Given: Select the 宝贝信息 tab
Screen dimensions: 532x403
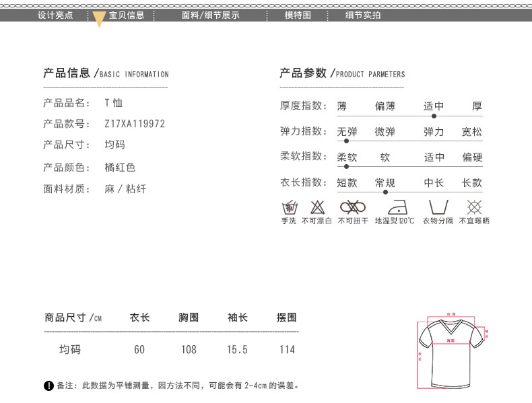Looking at the screenshot, I should pos(127,15).
